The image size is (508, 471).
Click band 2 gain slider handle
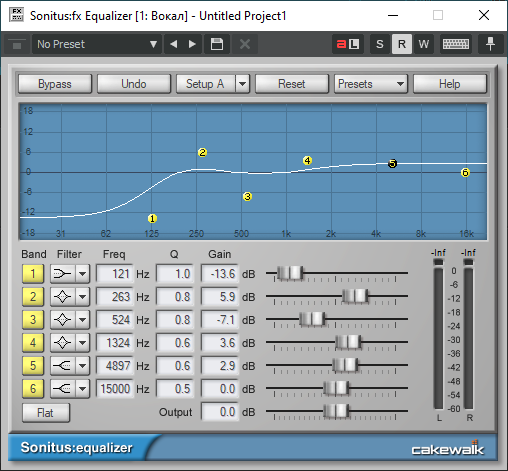(355, 296)
